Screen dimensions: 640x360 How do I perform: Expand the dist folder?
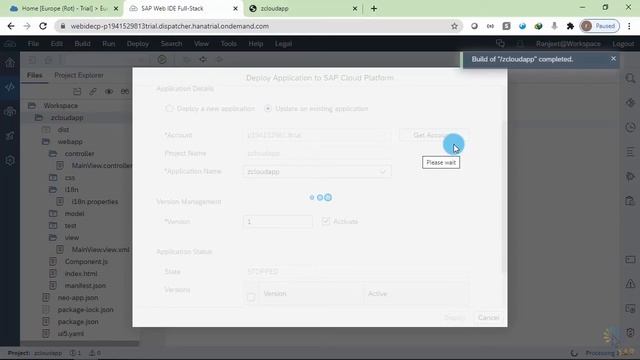(46, 130)
